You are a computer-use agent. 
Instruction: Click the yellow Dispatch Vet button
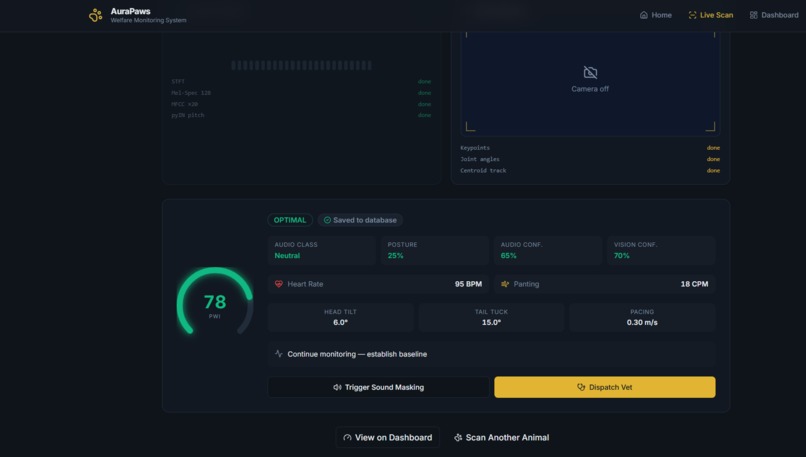click(604, 387)
